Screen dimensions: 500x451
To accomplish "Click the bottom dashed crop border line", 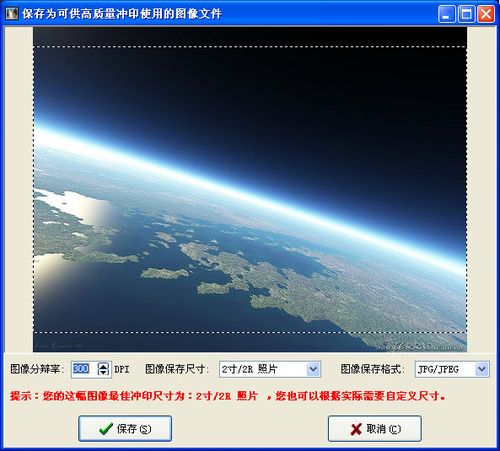I will pos(250,332).
